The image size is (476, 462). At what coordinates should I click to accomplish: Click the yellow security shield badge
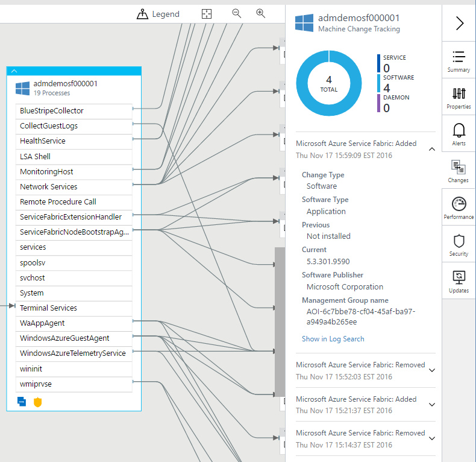(x=37, y=402)
